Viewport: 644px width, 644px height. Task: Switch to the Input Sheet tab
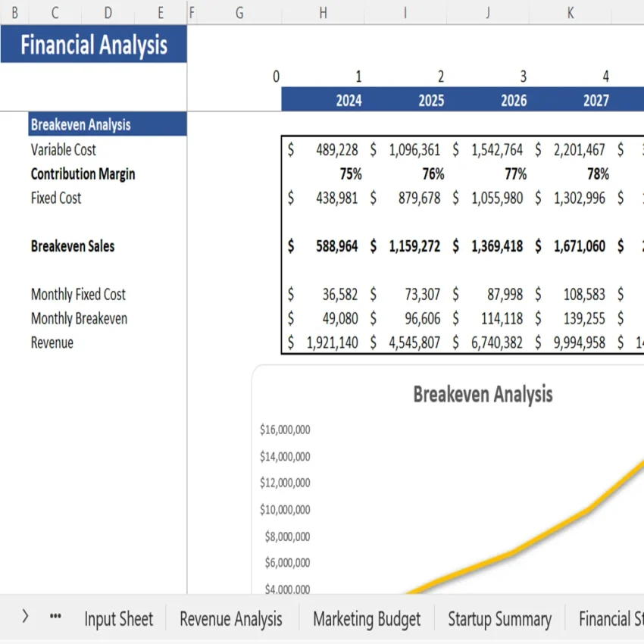pos(118,618)
